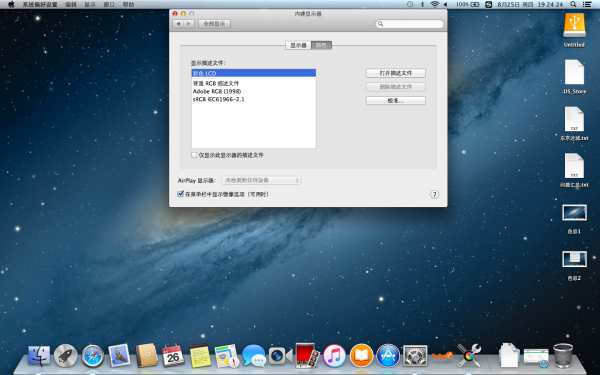Open Sogou input method icon

click(489, 4)
